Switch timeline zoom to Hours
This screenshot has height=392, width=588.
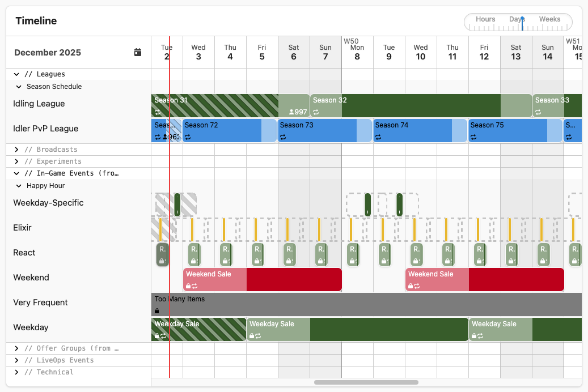(485, 19)
